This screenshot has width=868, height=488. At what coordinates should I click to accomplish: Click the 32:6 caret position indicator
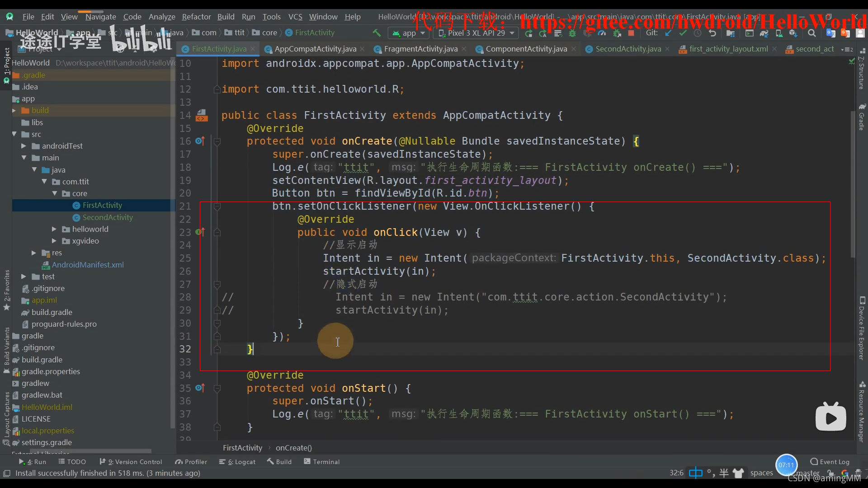pos(676,473)
